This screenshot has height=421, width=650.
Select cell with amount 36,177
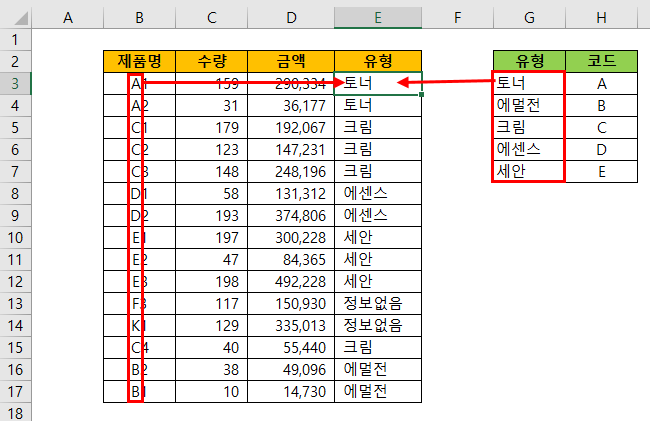[x=291, y=106]
